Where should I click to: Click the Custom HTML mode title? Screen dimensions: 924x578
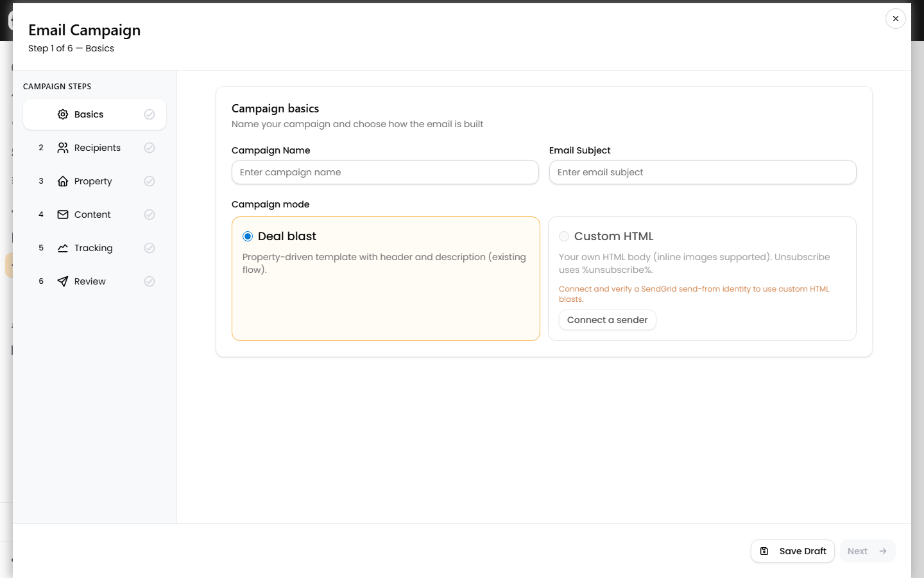[x=613, y=236]
